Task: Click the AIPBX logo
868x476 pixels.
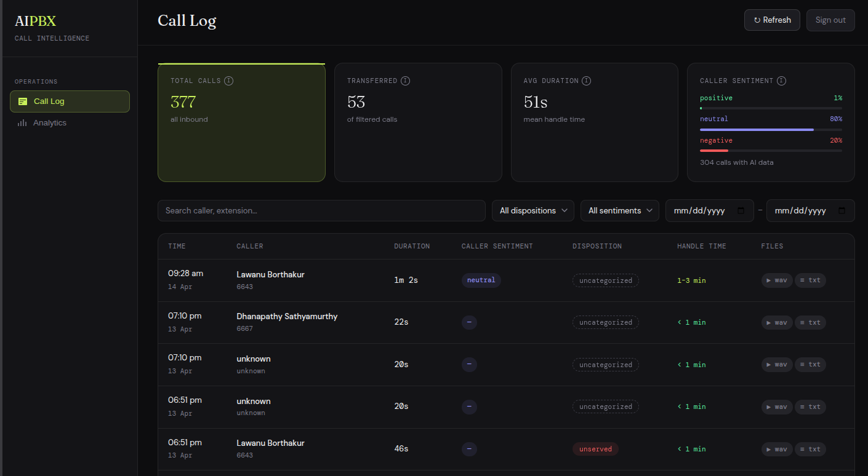Action: pos(36,21)
